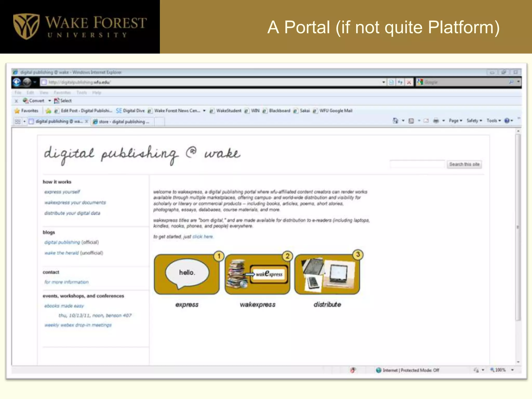
Task: Click into the site search text field
Action: click(x=417, y=164)
